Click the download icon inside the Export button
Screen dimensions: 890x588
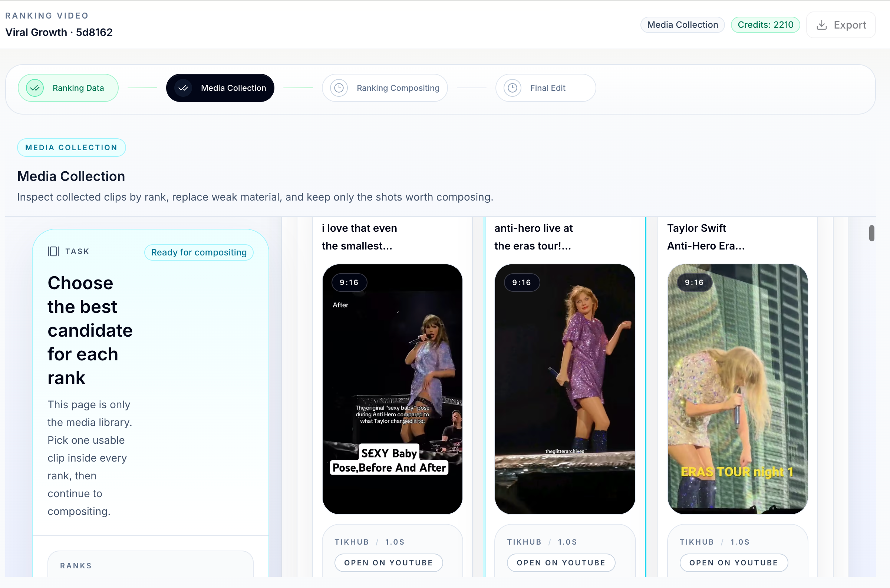tap(822, 25)
